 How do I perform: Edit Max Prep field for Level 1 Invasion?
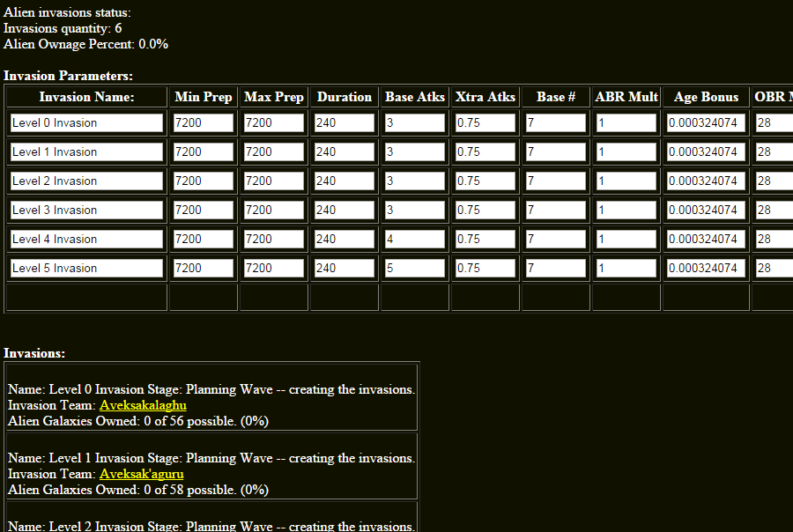[273, 152]
